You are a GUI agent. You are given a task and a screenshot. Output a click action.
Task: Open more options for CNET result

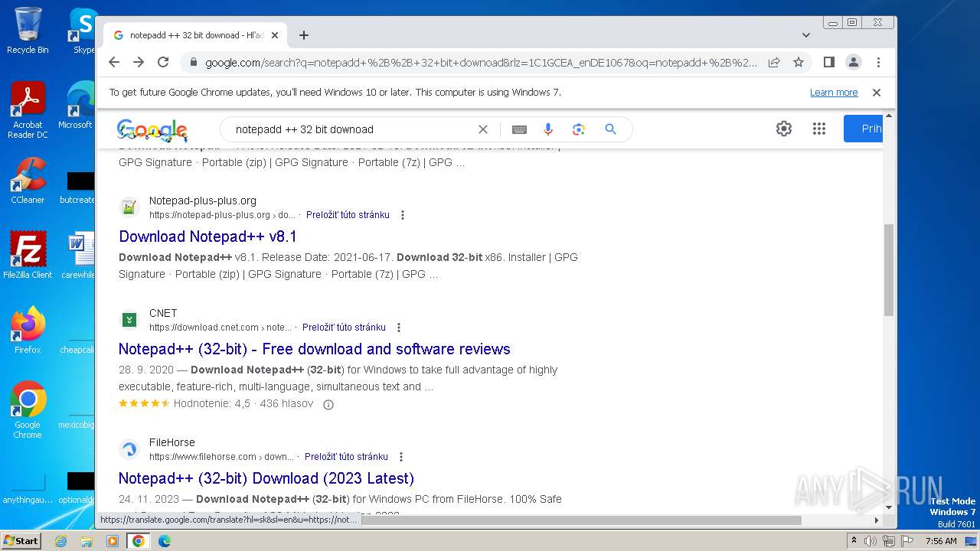pyautogui.click(x=399, y=328)
